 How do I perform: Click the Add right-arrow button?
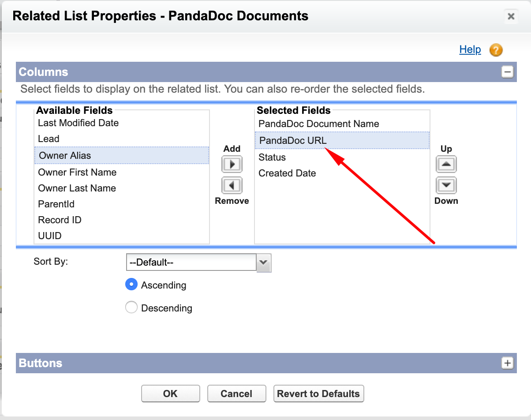(232, 165)
